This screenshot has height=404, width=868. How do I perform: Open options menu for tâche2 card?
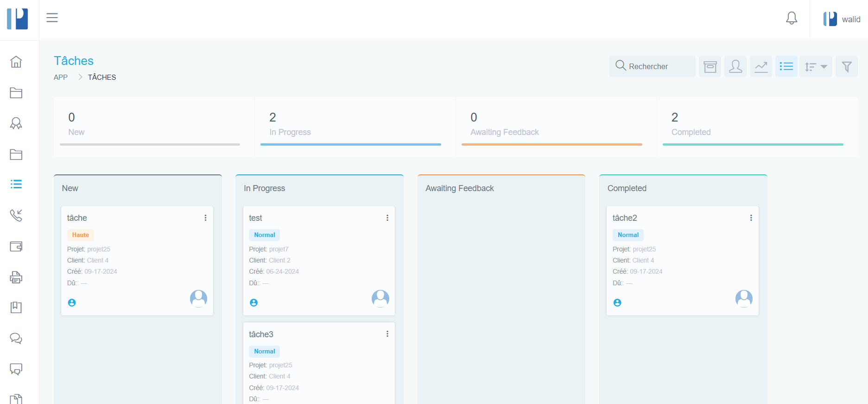pos(751,218)
